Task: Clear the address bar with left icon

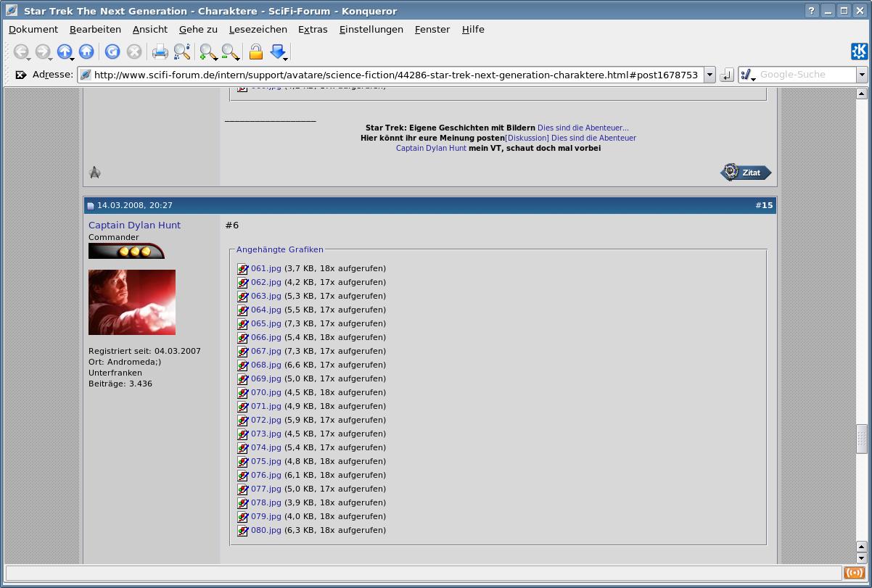Action: [20, 75]
